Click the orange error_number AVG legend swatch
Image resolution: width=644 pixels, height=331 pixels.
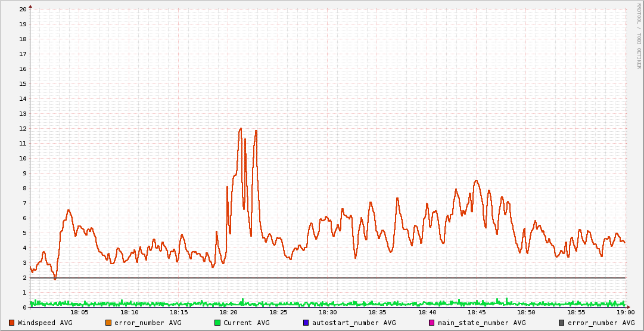(108, 323)
